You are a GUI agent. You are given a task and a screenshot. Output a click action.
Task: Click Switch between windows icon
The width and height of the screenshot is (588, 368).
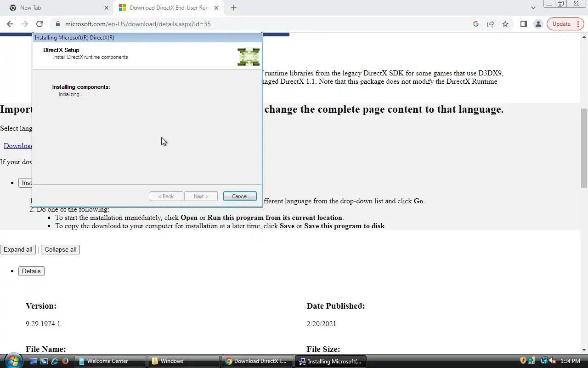[x=44, y=361]
